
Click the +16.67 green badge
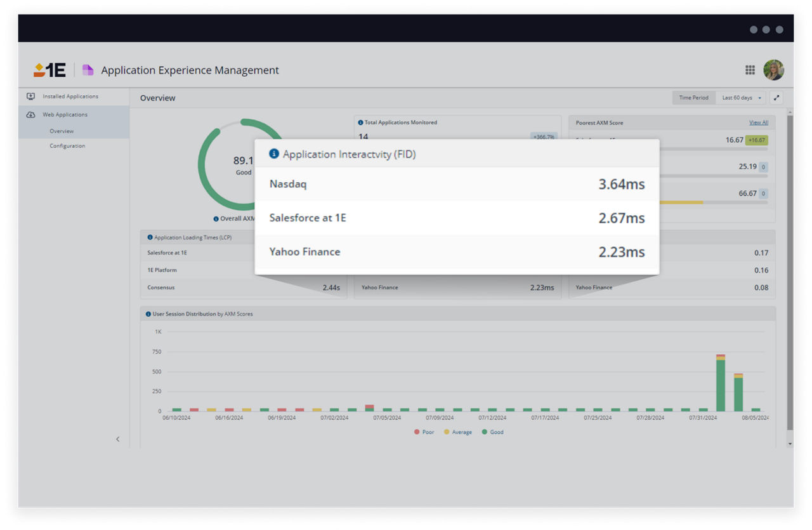[x=757, y=140]
